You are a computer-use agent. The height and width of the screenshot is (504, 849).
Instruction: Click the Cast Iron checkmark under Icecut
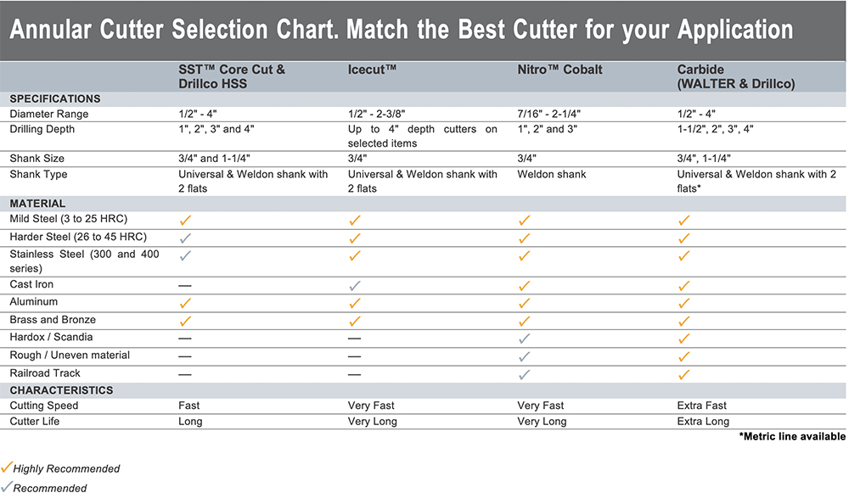[x=355, y=286]
